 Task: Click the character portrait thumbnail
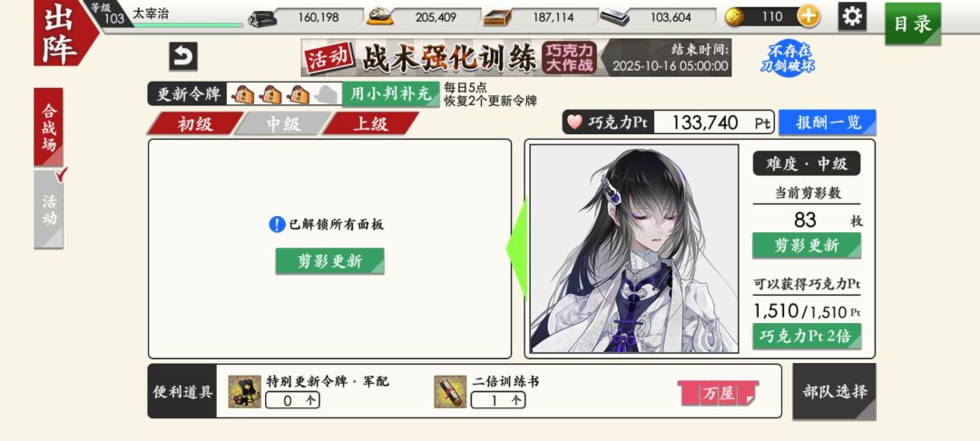click(633, 249)
